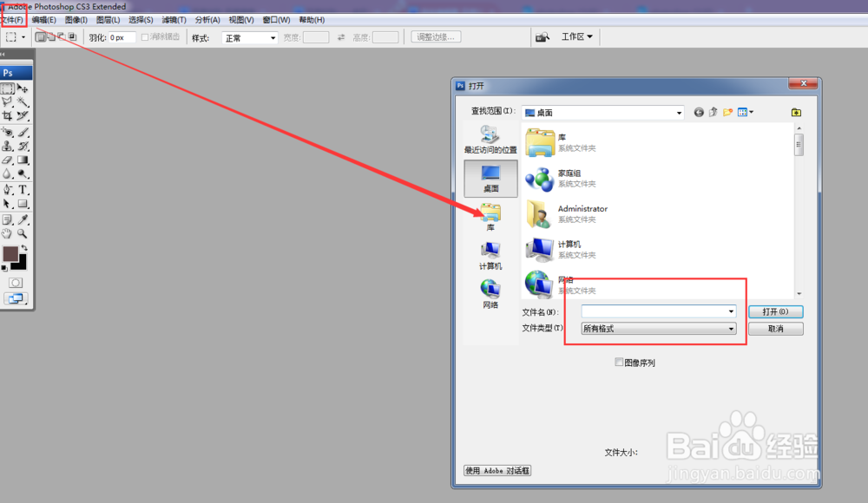Open the 帮助(H) menu
Viewport: 868px width, 503px height.
[312, 20]
